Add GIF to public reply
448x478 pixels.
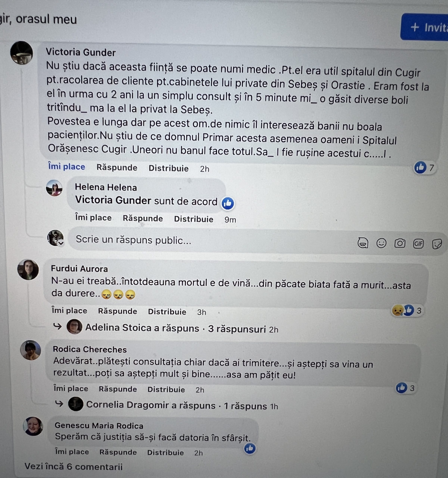coord(418,244)
